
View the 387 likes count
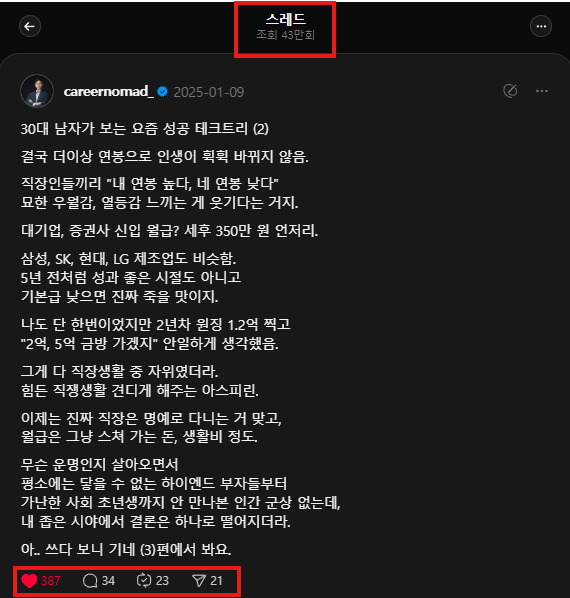pos(51,581)
